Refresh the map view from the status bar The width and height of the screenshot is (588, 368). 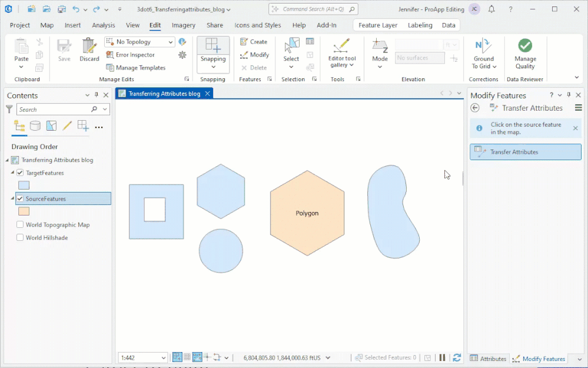point(458,357)
